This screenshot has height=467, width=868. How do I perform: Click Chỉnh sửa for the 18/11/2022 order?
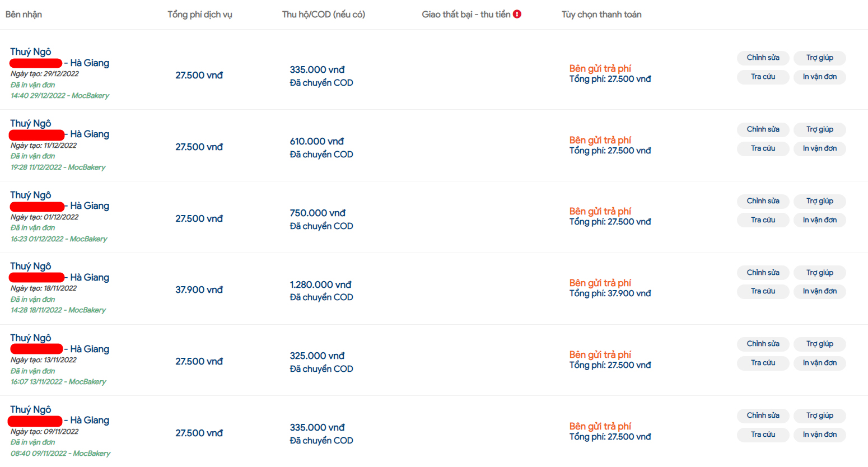(763, 273)
